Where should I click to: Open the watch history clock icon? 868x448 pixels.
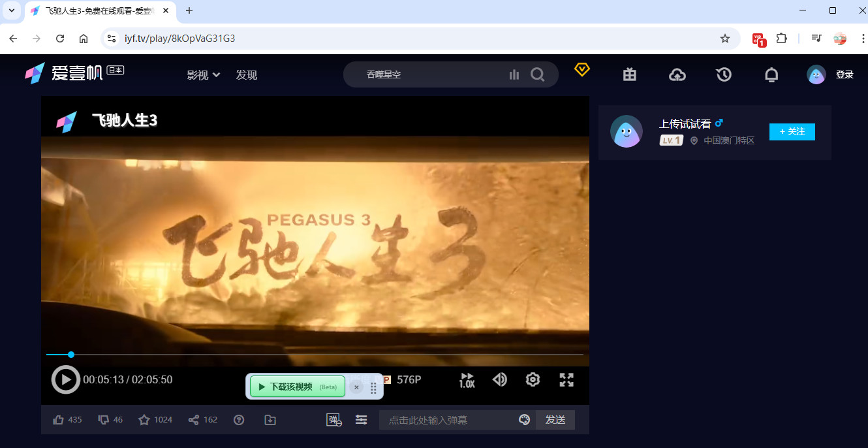coord(724,74)
